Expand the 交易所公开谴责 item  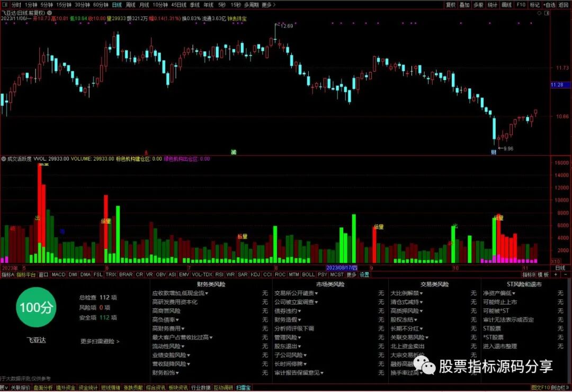pyautogui.click(x=296, y=293)
